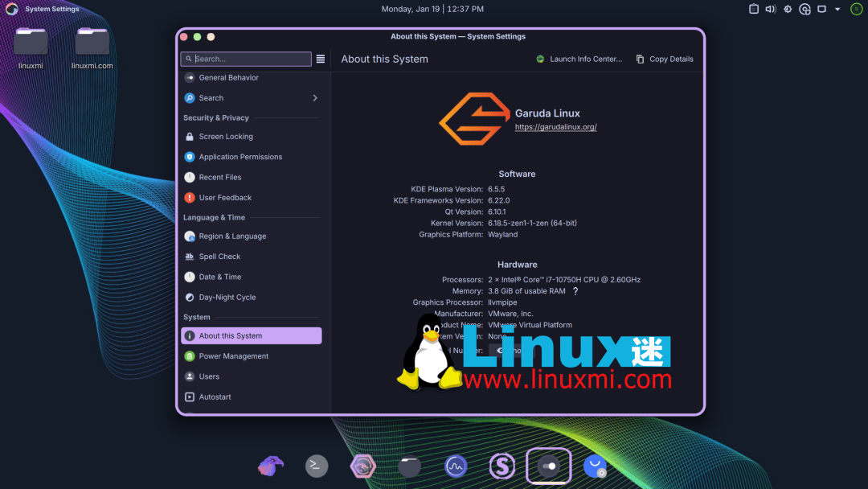Click the KDE Frameworks Version 6.22.0 value

(x=499, y=200)
